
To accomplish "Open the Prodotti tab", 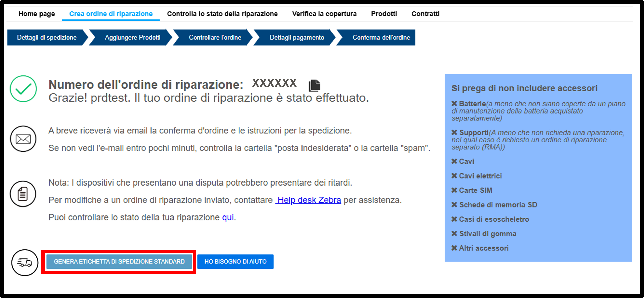I will (384, 14).
